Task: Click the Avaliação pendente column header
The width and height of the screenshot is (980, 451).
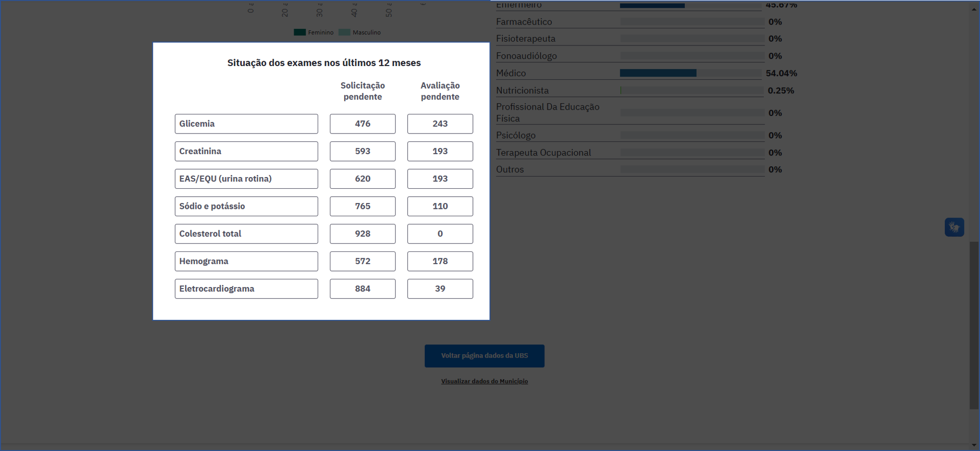Action: (440, 91)
